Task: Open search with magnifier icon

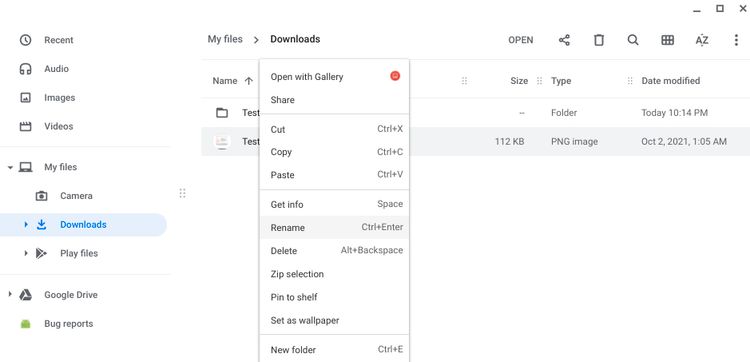Action: coord(633,40)
